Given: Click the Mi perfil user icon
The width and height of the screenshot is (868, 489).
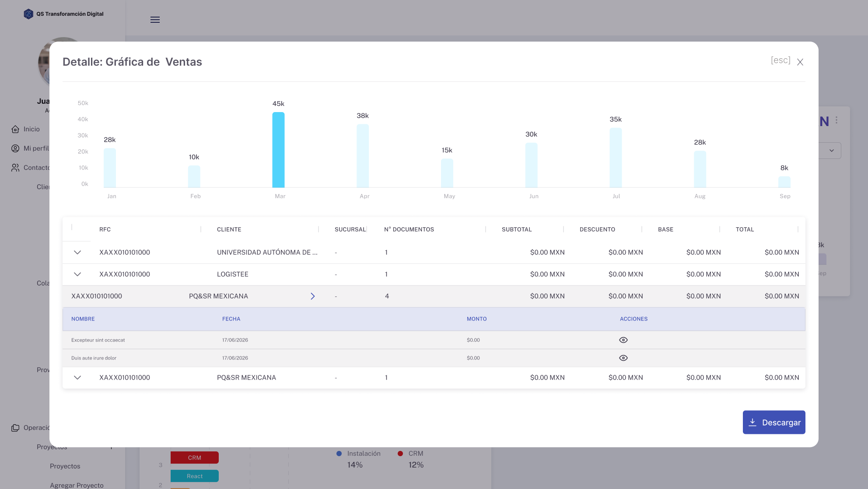Looking at the screenshot, I should pyautogui.click(x=15, y=148).
